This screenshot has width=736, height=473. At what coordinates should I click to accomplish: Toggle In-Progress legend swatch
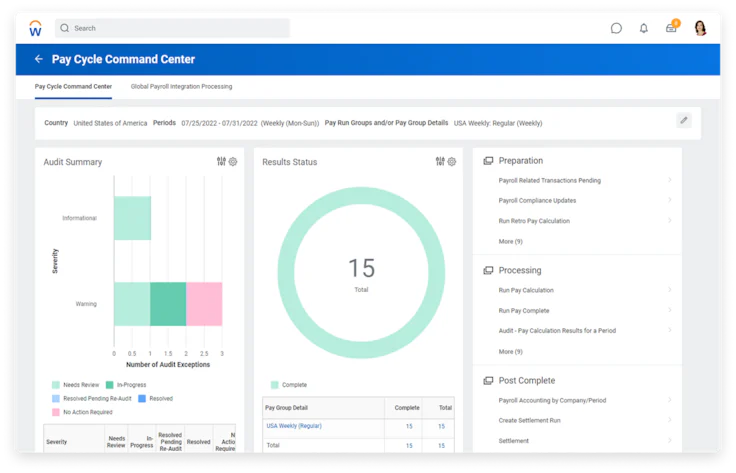click(x=109, y=385)
